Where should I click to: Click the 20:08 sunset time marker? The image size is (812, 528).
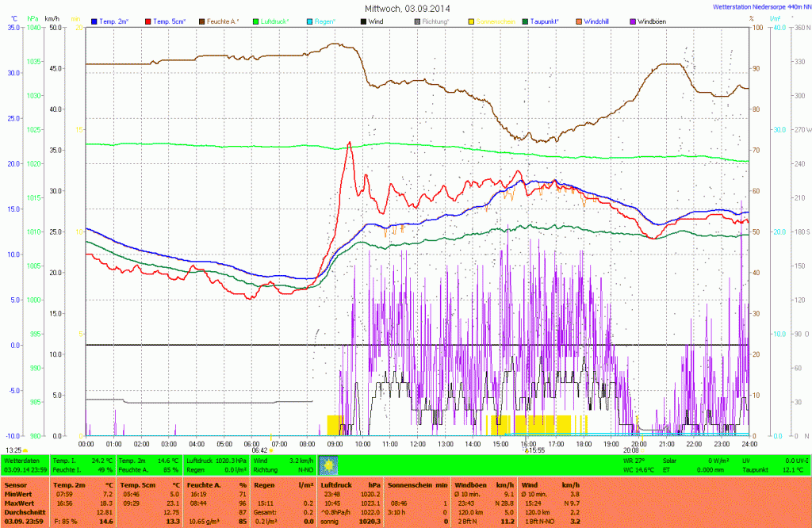(x=632, y=450)
